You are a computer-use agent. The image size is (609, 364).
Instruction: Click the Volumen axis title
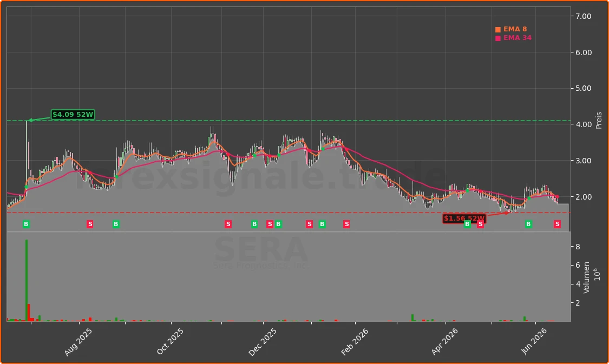click(x=586, y=277)
